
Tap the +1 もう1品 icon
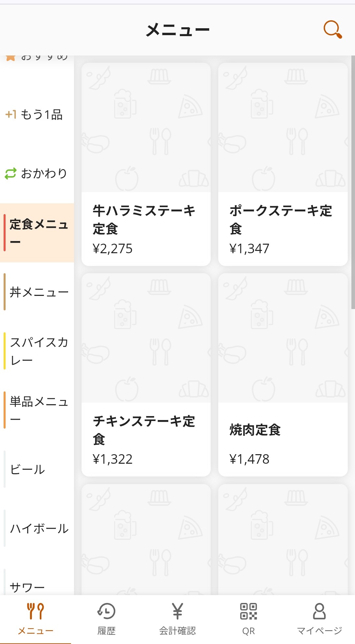(x=11, y=115)
